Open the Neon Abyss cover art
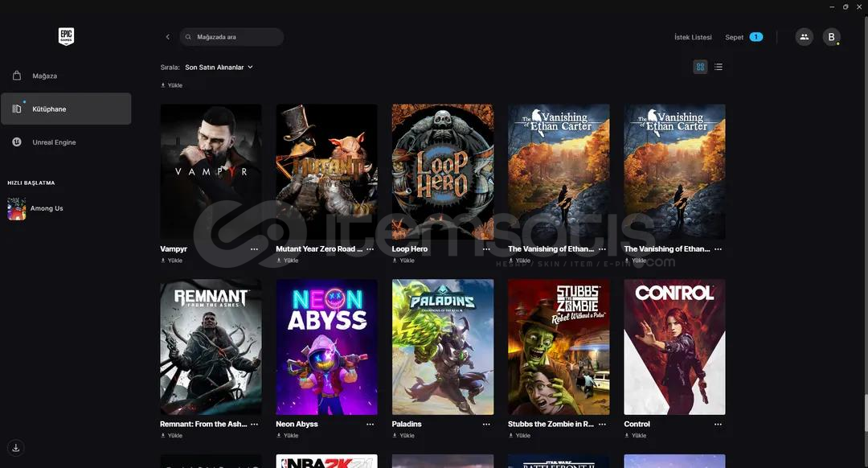868x468 pixels. click(x=326, y=347)
